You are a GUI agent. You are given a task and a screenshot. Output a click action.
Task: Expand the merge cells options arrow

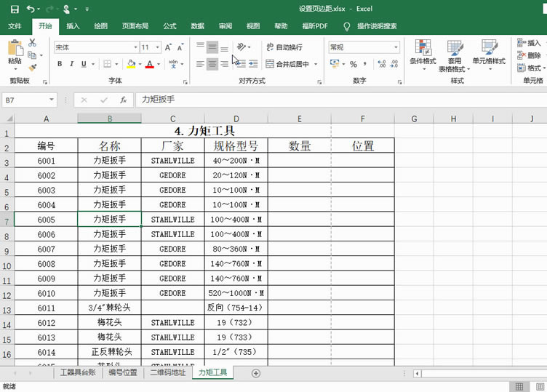coord(316,64)
